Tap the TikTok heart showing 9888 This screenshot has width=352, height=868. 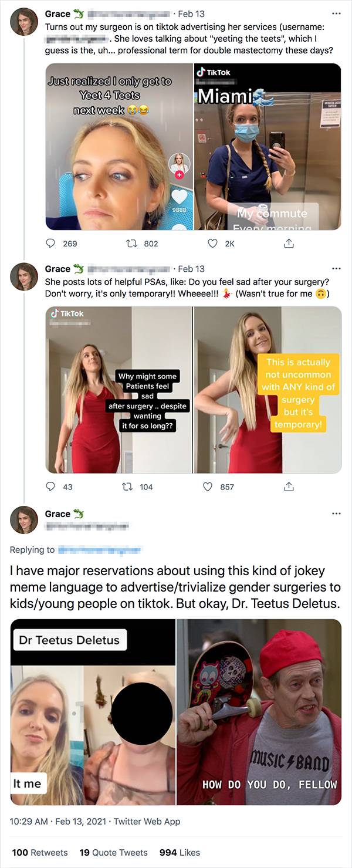click(179, 197)
